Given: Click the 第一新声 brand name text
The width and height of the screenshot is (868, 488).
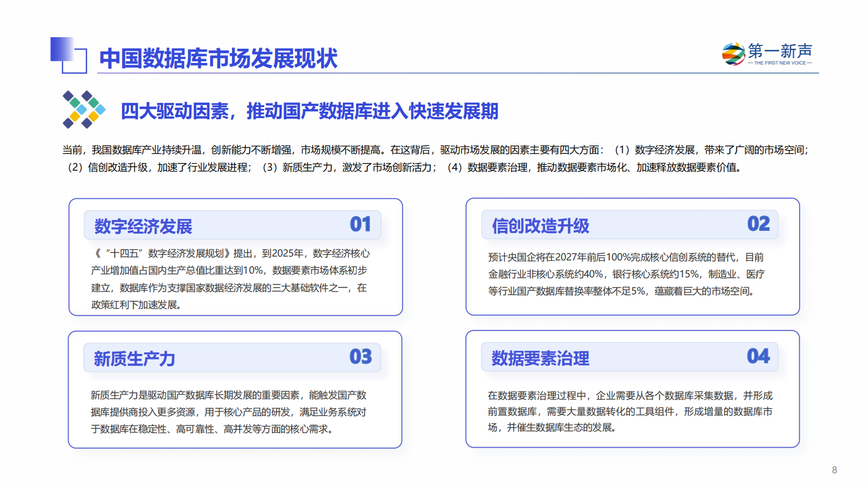Looking at the screenshot, I should point(780,51).
